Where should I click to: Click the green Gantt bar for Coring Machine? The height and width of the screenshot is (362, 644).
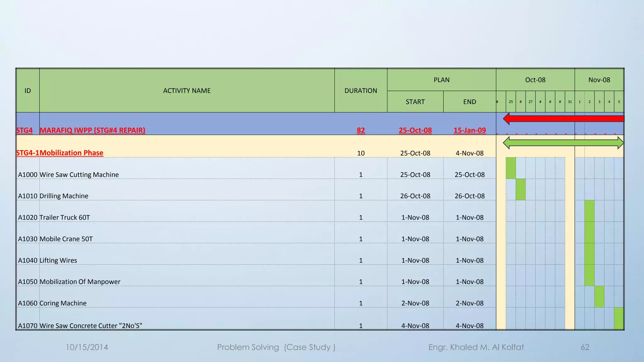(x=599, y=297)
